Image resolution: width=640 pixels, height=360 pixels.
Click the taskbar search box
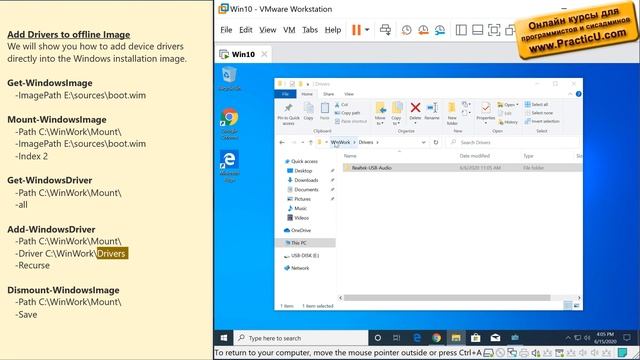point(301,338)
